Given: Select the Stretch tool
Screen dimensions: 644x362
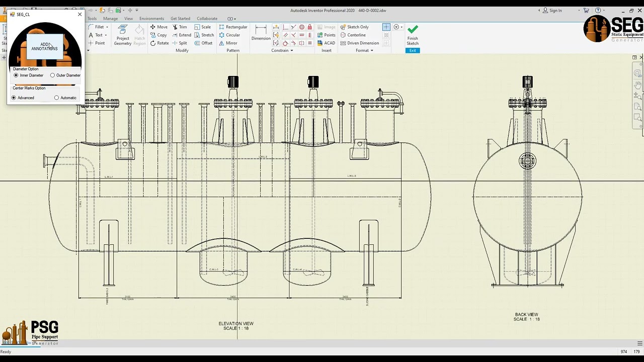Looking at the screenshot, I should point(204,35).
